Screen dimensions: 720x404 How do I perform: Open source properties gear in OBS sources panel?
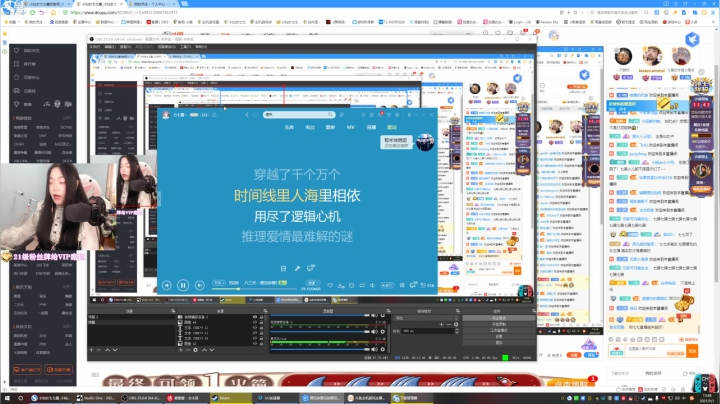click(196, 350)
